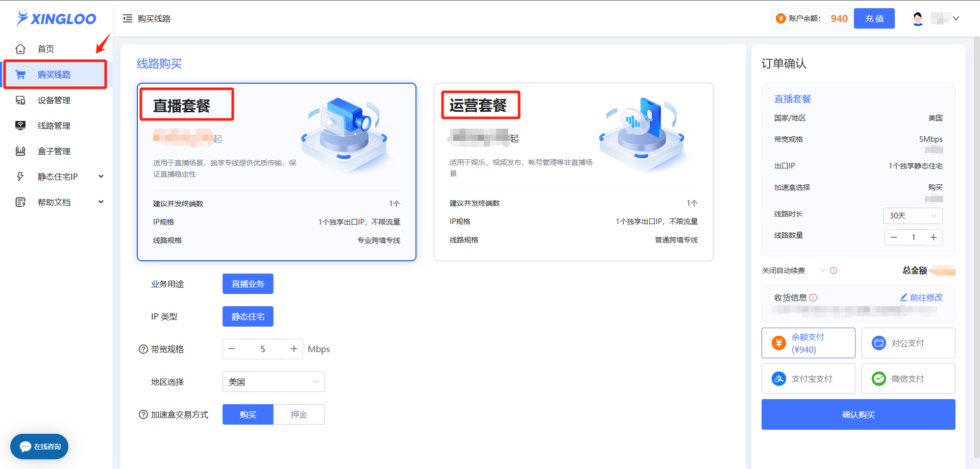980x469 pixels.
Task: Collapse sidebar with the menu fold icon
Action: click(128, 18)
